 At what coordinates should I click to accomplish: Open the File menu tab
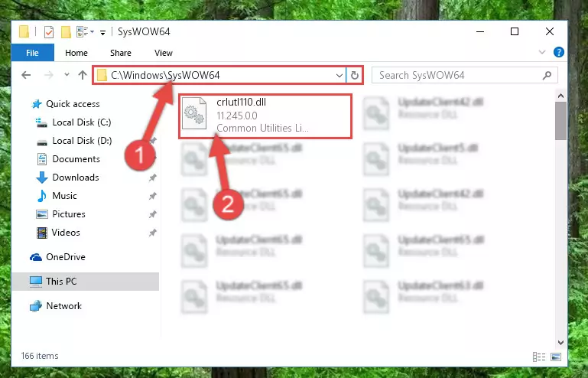pyautogui.click(x=32, y=53)
